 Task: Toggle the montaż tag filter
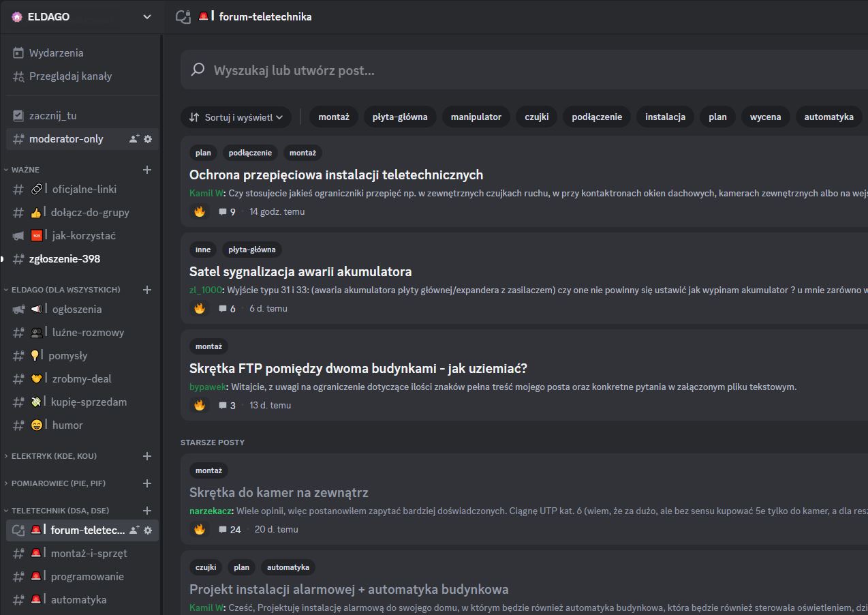pyautogui.click(x=334, y=117)
